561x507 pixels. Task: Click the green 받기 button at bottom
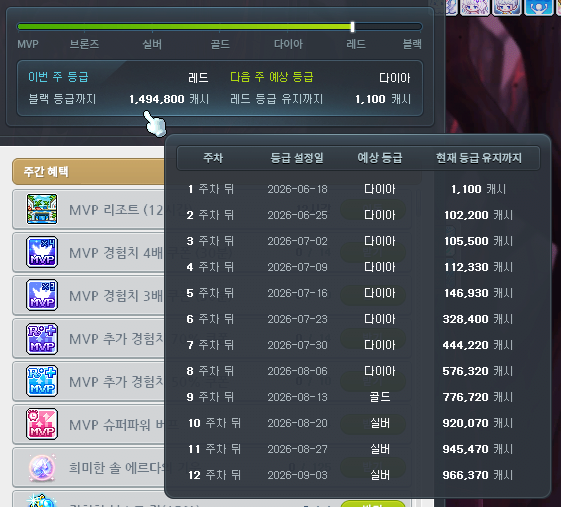pos(373,504)
